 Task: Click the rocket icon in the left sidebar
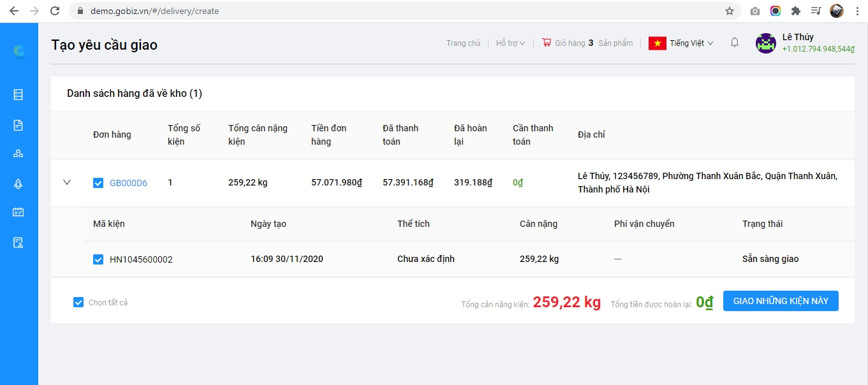(x=18, y=184)
